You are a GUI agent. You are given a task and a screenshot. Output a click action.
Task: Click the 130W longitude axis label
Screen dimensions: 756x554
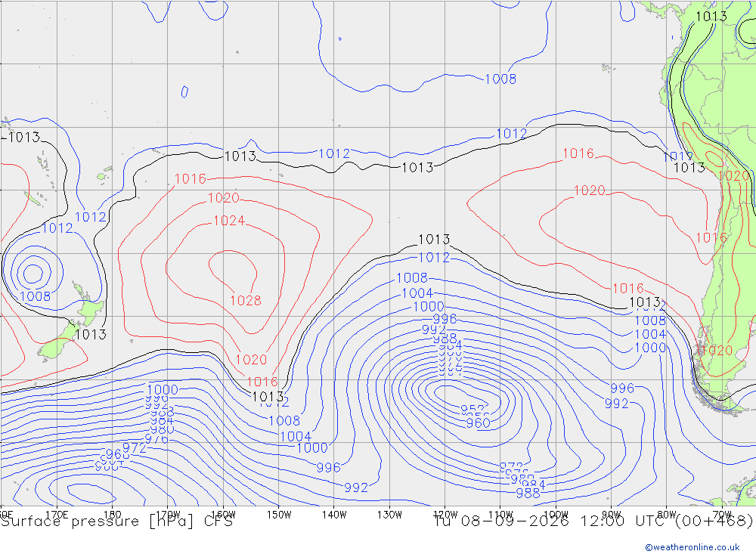tap(389, 515)
